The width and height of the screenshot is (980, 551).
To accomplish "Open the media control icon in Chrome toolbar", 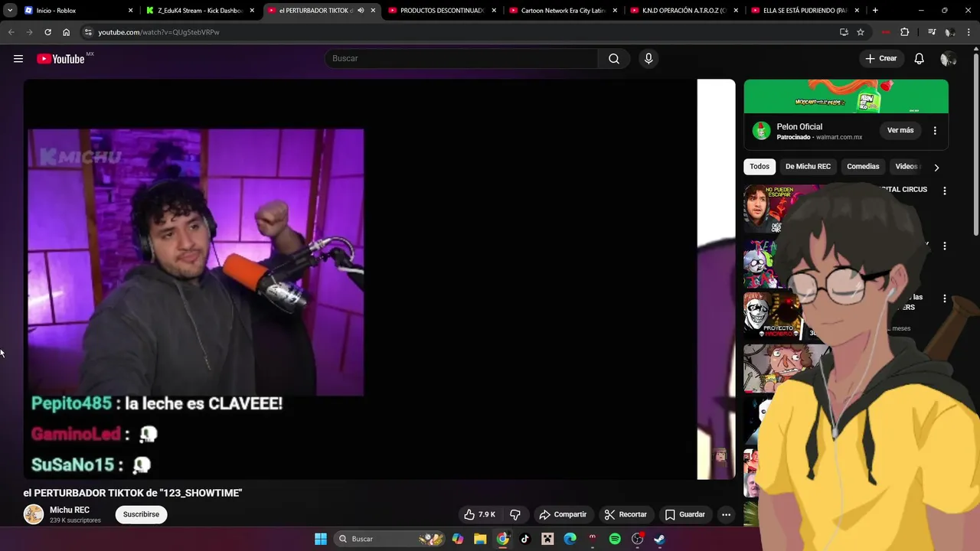I will pyautogui.click(x=932, y=32).
